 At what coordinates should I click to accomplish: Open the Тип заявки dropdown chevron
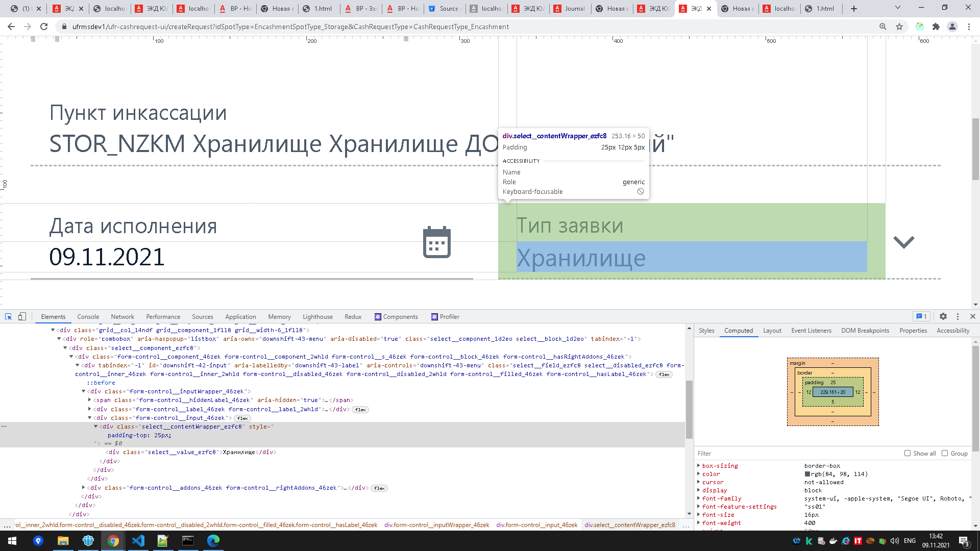pyautogui.click(x=903, y=242)
